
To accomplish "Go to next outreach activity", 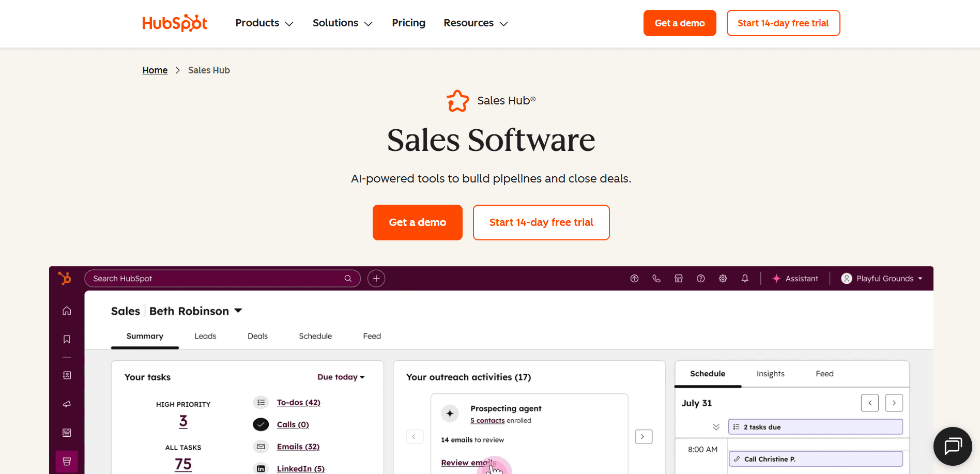I will coord(644,437).
